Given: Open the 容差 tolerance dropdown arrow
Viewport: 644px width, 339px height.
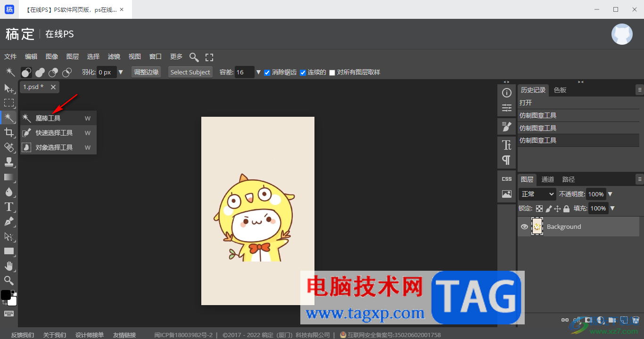Looking at the screenshot, I should tap(258, 72).
